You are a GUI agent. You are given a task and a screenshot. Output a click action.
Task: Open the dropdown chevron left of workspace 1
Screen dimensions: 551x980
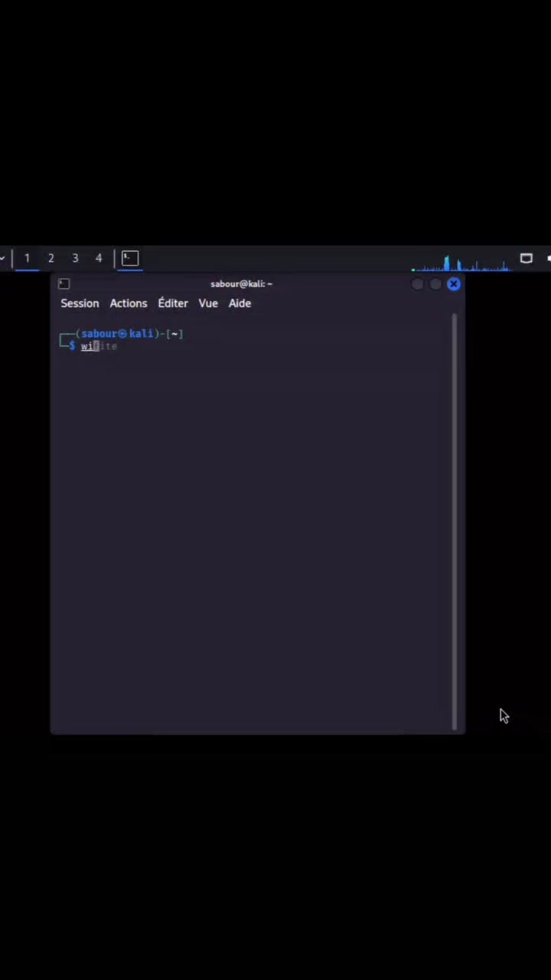coord(3,258)
